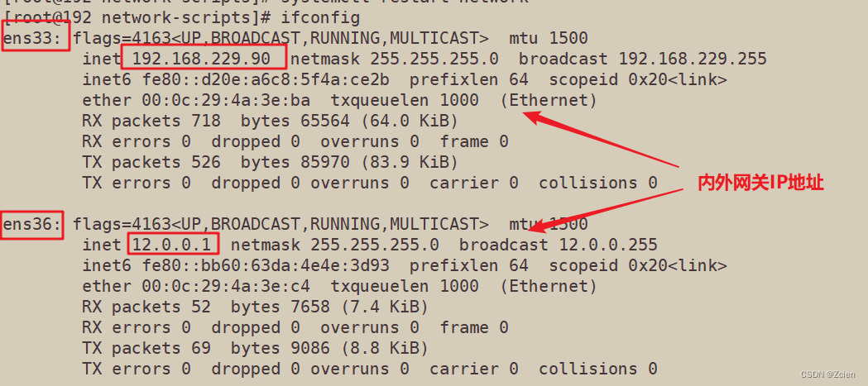The height and width of the screenshot is (386, 868).
Task: Click the TX packets 69 line
Action: click(x=255, y=348)
